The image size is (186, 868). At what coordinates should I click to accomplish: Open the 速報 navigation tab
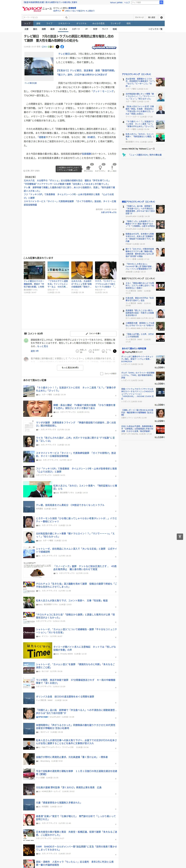coord(38,24)
